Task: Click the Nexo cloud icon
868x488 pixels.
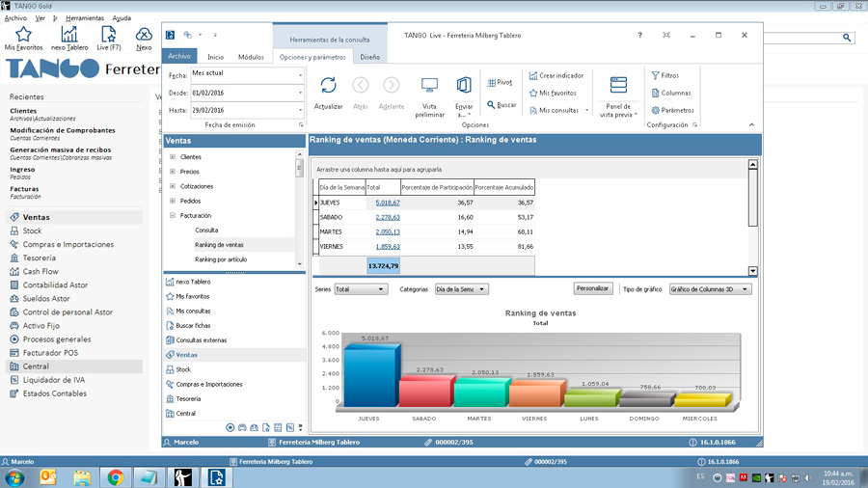Action: click(144, 35)
